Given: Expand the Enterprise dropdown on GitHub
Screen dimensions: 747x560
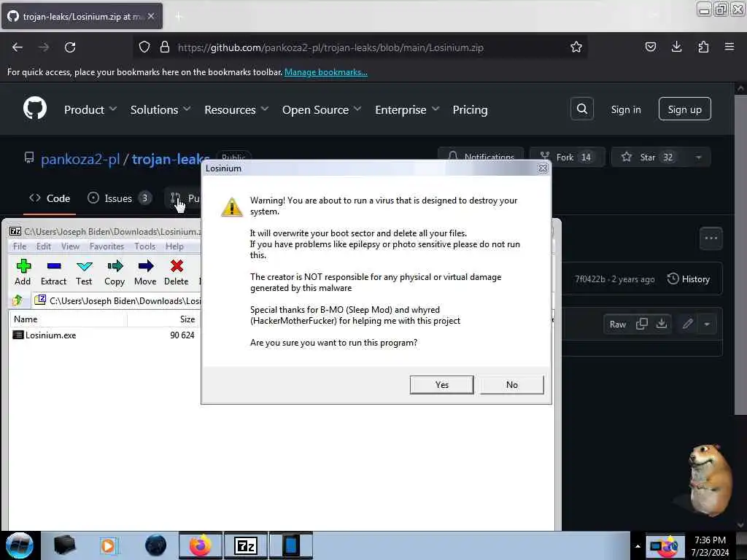Looking at the screenshot, I should point(407,109).
